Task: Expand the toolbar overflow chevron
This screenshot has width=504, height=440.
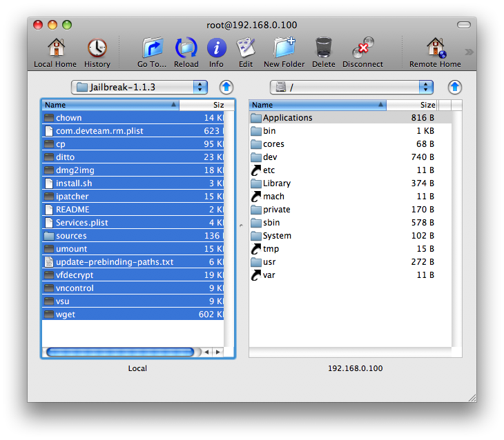Action: [x=469, y=52]
